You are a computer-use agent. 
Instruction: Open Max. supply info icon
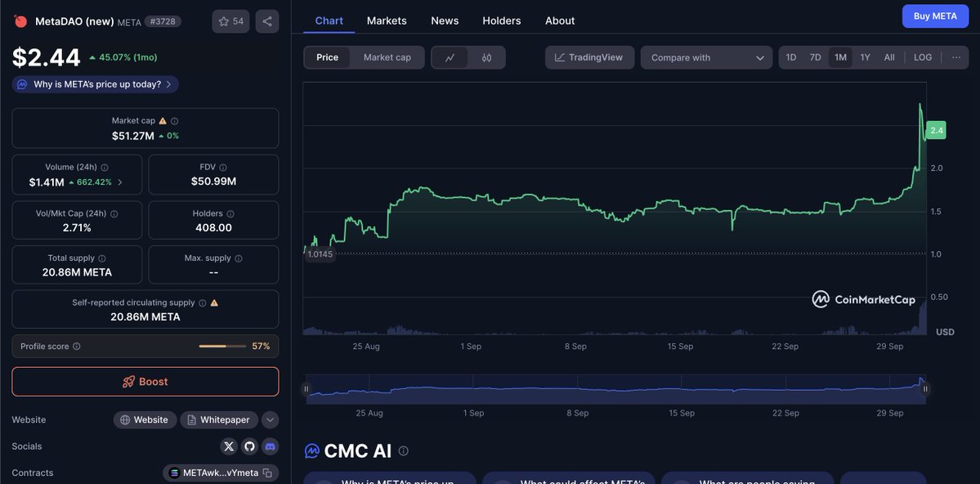238,258
